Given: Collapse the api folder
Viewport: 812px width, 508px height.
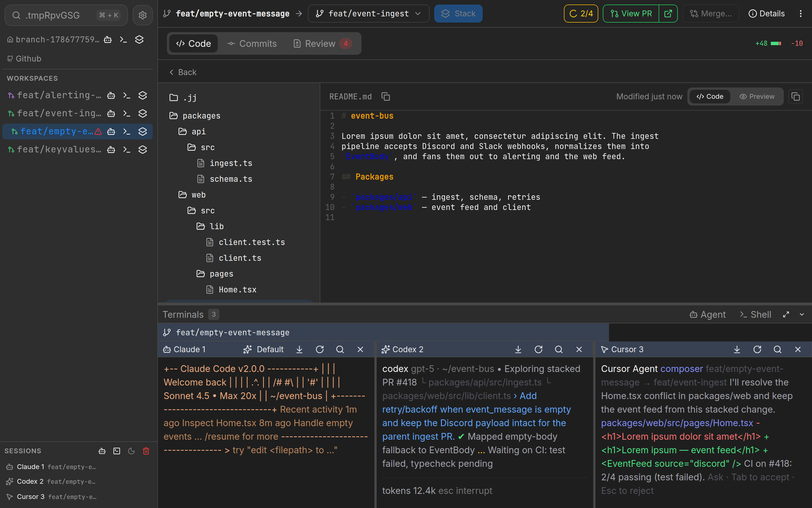Looking at the screenshot, I should (x=192, y=132).
